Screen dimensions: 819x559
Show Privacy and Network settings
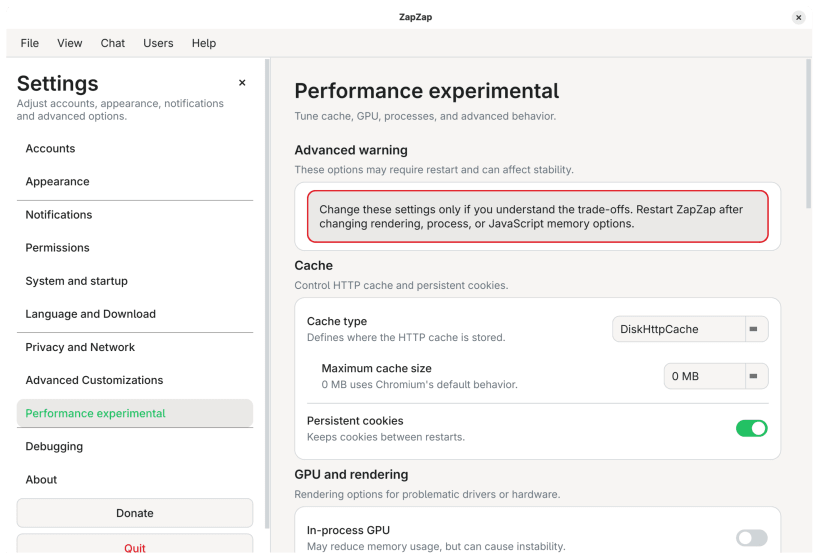pyautogui.click(x=135, y=347)
